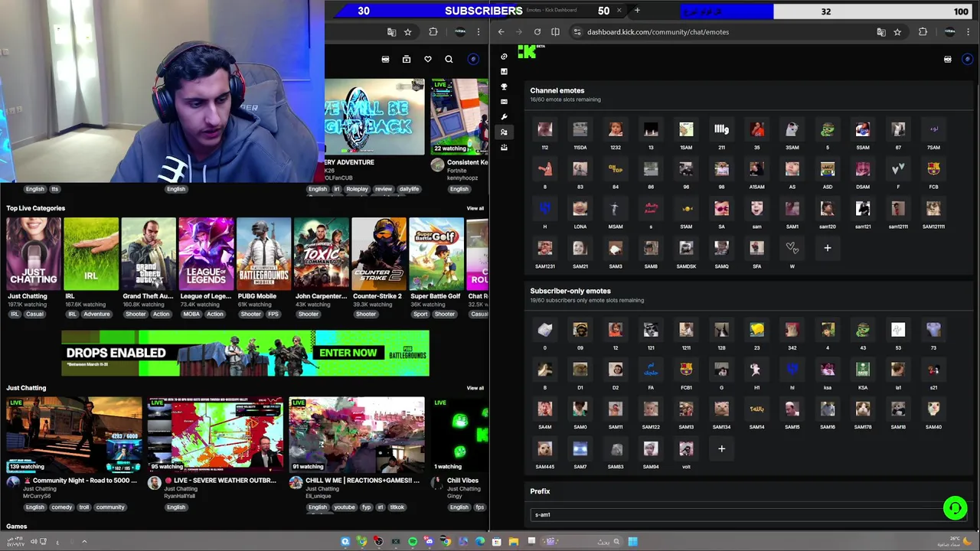Open Spotify from the taskbar

coord(413,542)
